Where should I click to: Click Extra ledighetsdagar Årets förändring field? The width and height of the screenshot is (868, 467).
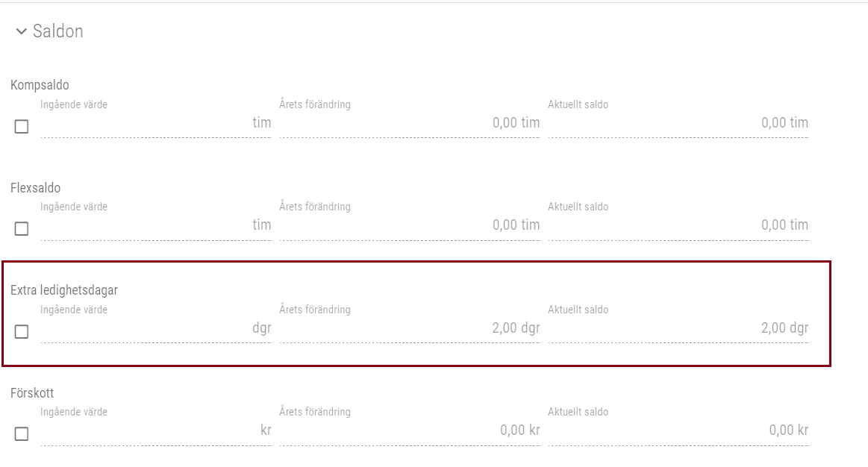pos(409,328)
